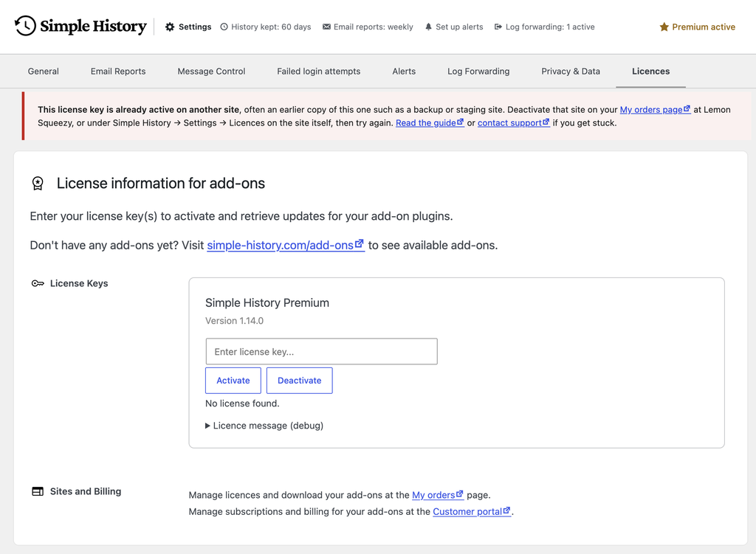Go to the Failed login attempts tab
756x554 pixels.
tap(319, 72)
